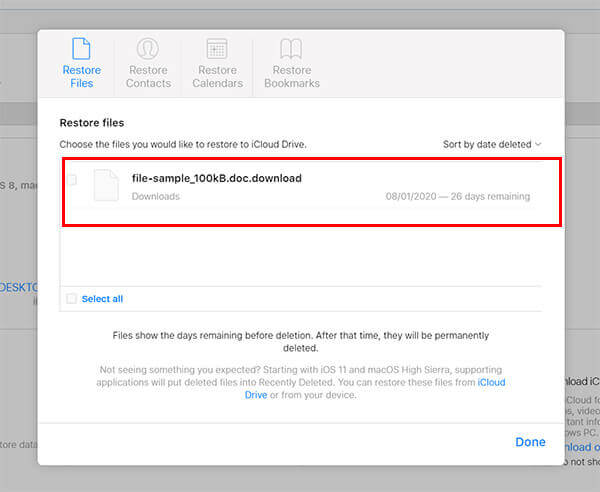Switch to the Restore Calendars tab label
This screenshot has width=600, height=492.
click(x=218, y=77)
